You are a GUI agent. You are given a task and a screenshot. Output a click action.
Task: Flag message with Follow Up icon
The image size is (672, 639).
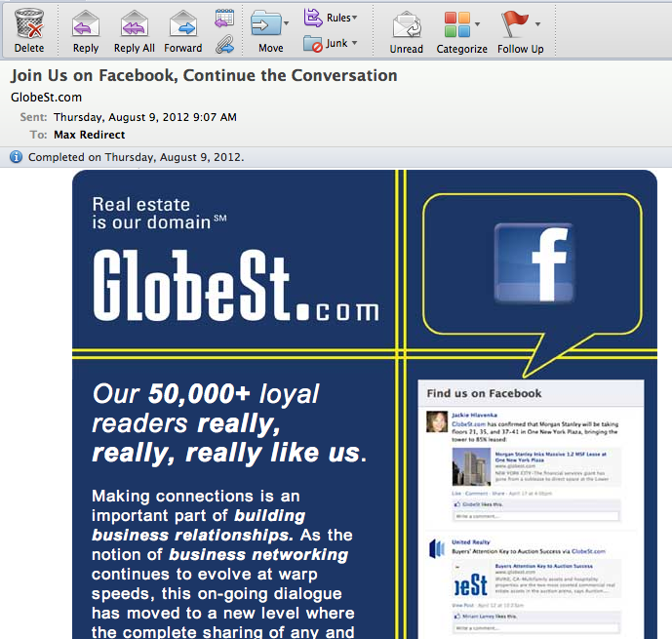pyautogui.click(x=514, y=24)
